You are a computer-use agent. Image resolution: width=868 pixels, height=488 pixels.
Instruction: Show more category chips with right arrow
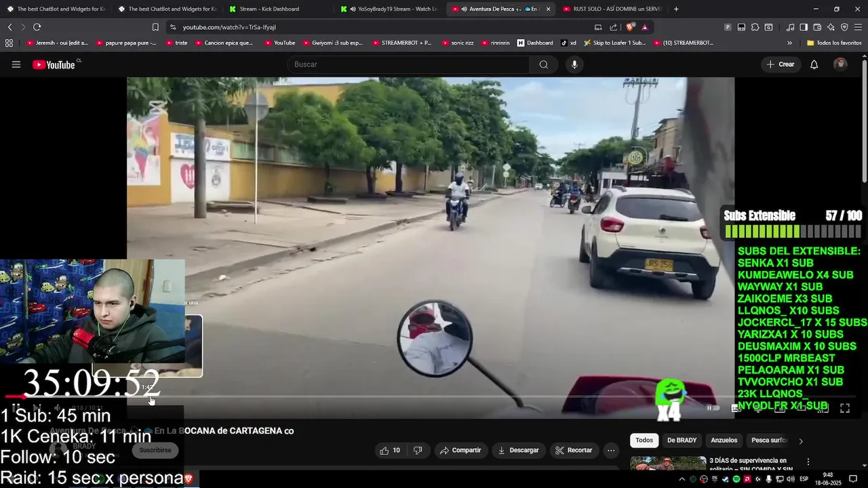tap(801, 441)
